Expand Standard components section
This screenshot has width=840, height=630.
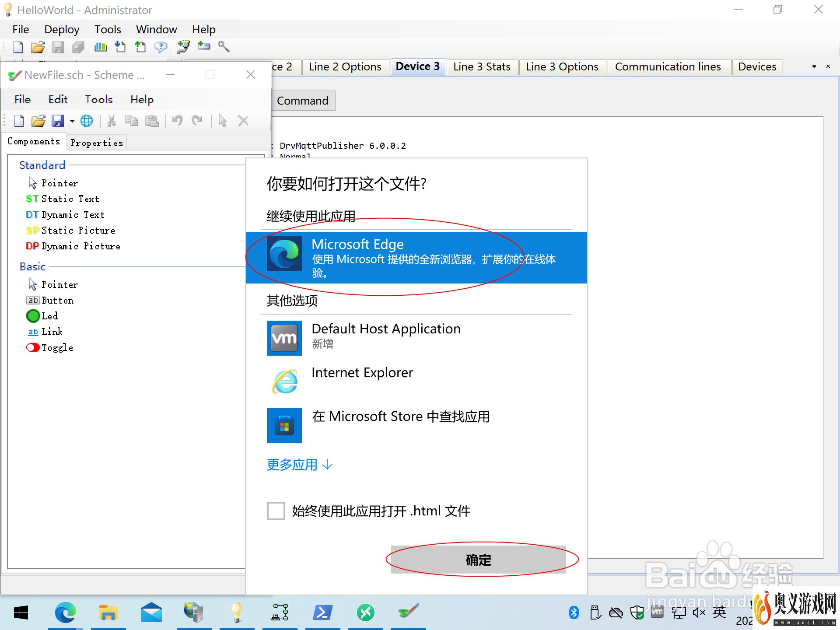41,165
